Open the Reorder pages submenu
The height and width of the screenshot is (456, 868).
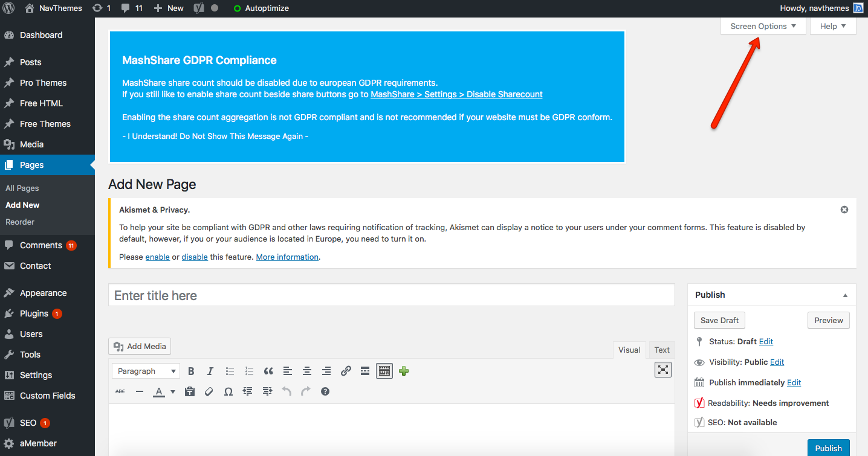tap(20, 222)
